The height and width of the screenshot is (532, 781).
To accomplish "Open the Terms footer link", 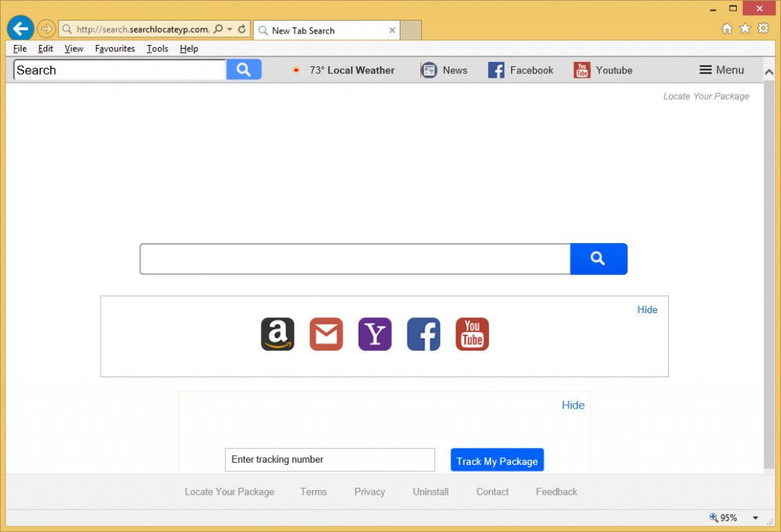I will (313, 492).
